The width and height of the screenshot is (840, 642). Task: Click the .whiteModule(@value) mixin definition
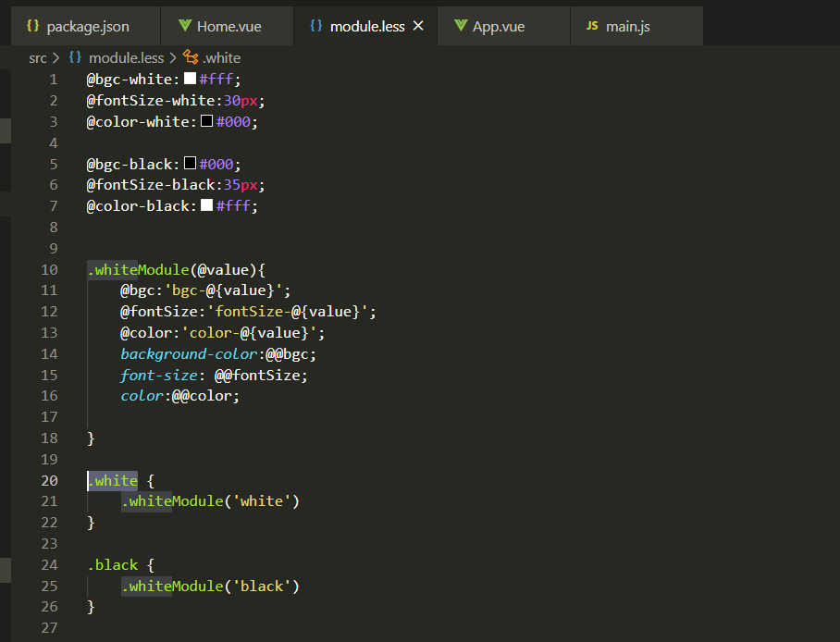point(176,269)
